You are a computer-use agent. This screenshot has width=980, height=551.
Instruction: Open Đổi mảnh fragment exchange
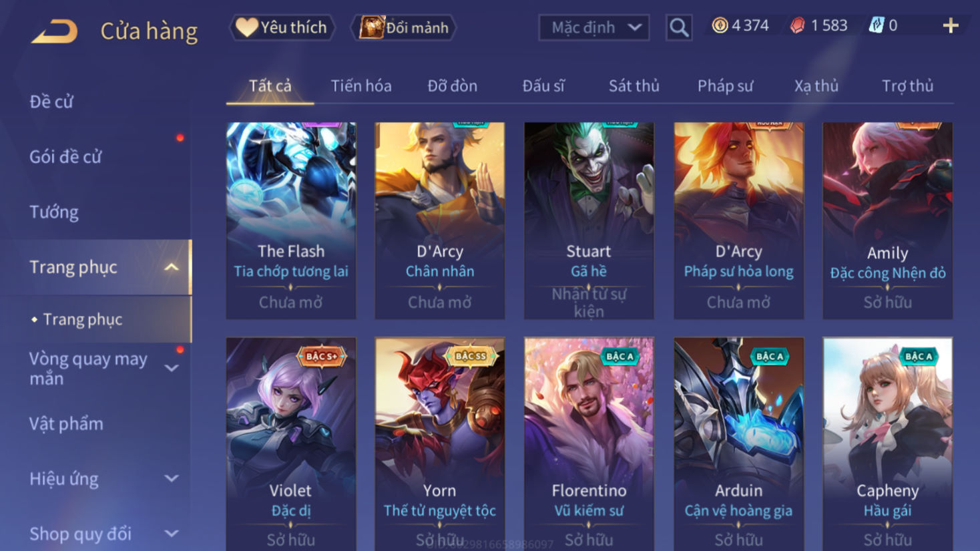click(404, 27)
